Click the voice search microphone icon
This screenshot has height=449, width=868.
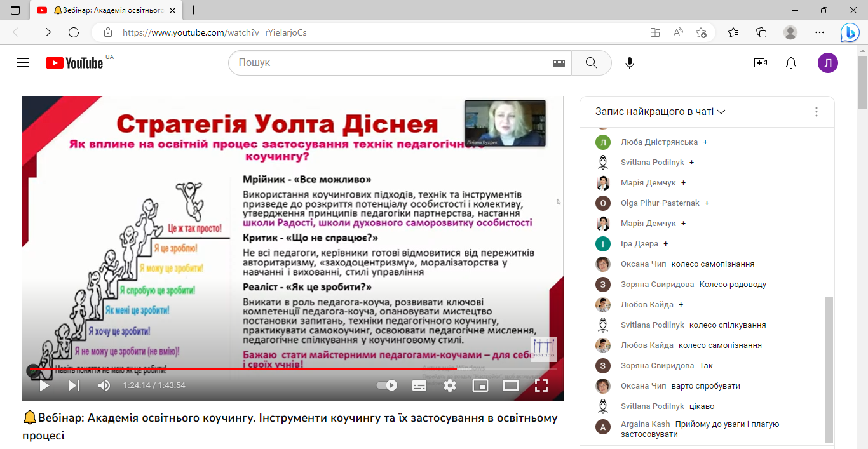coord(629,63)
